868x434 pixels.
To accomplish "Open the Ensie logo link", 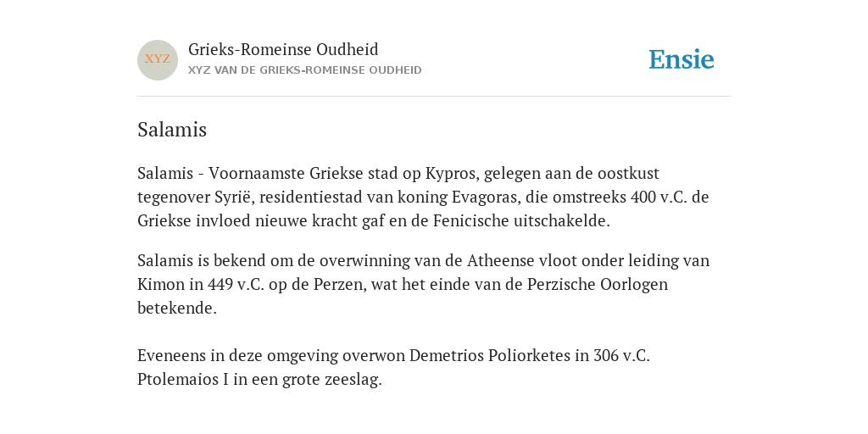I will coord(682,59).
